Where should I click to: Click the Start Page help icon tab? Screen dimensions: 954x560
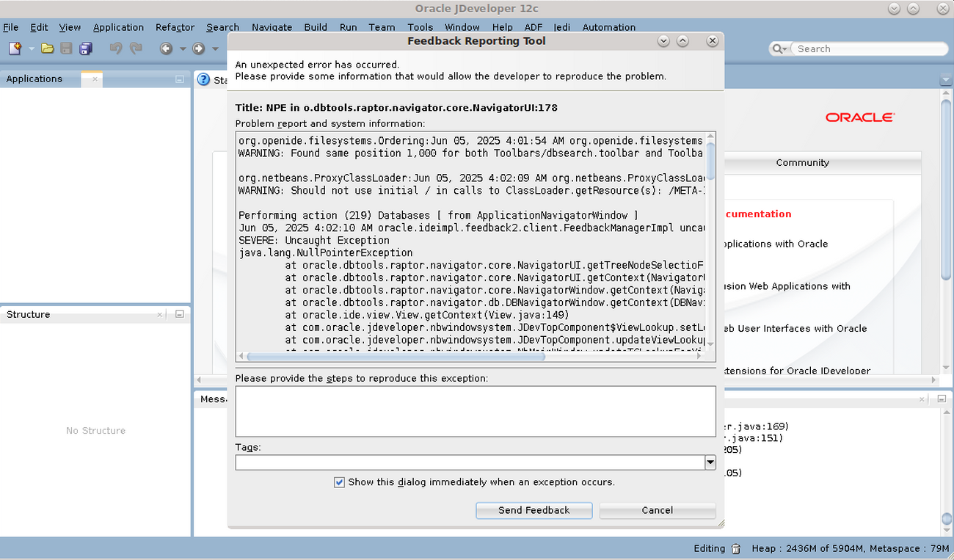click(204, 79)
